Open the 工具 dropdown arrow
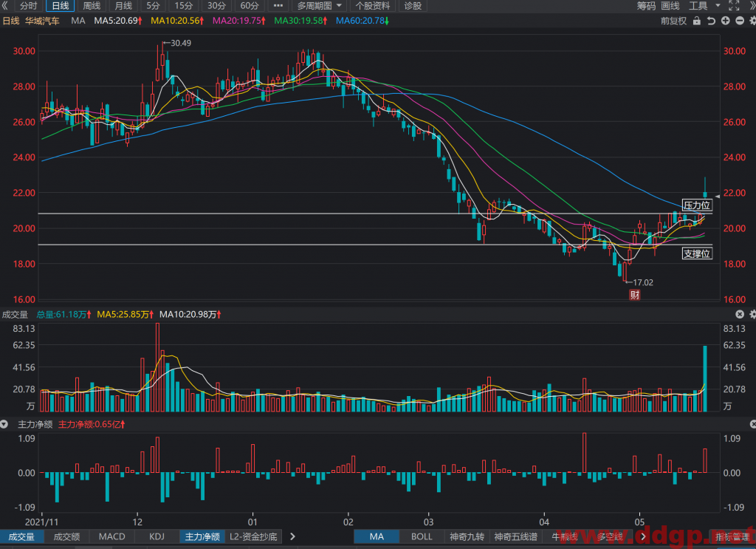Viewport: 756px width, 549px height. (718, 6)
